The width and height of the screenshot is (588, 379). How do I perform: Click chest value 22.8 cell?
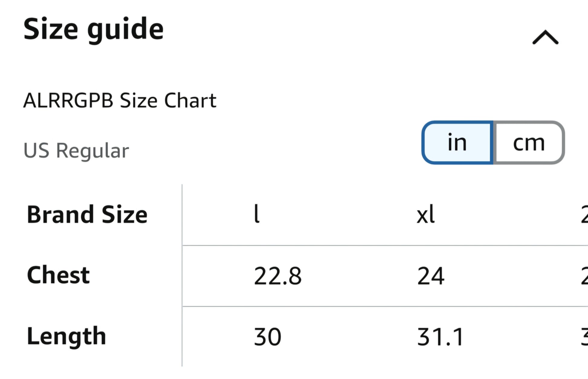coord(278,276)
